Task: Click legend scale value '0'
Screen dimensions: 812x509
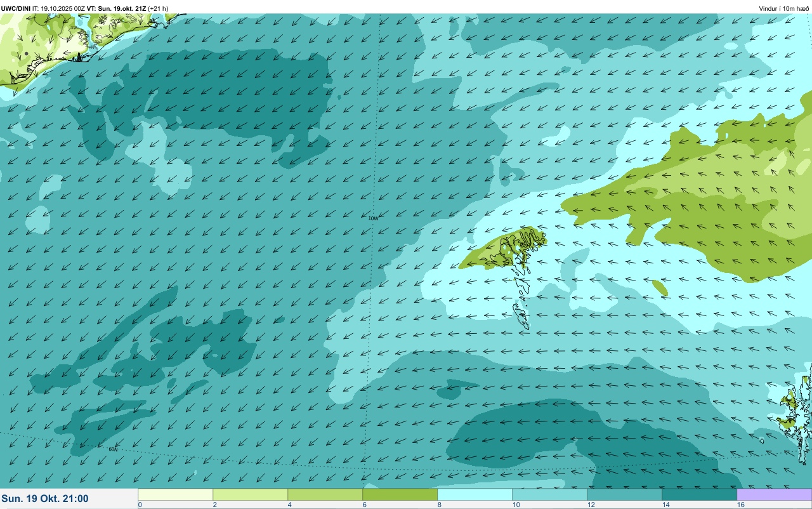Action: click(140, 505)
